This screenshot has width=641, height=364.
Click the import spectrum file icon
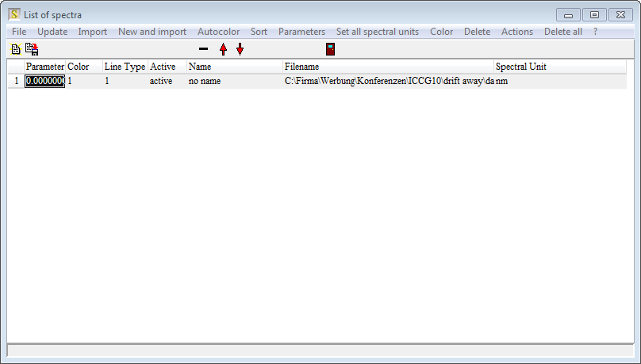(x=32, y=49)
